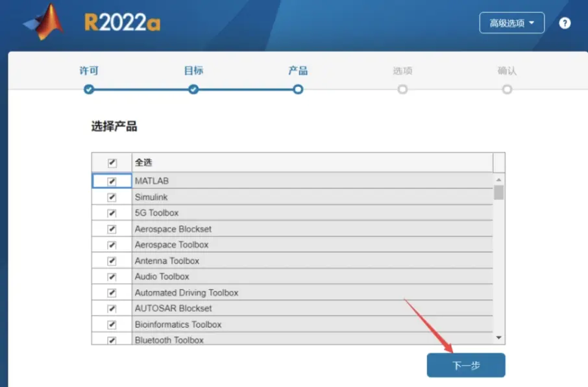This screenshot has width=588, height=387.
Task: Select the Simulink row text
Action: 151,197
